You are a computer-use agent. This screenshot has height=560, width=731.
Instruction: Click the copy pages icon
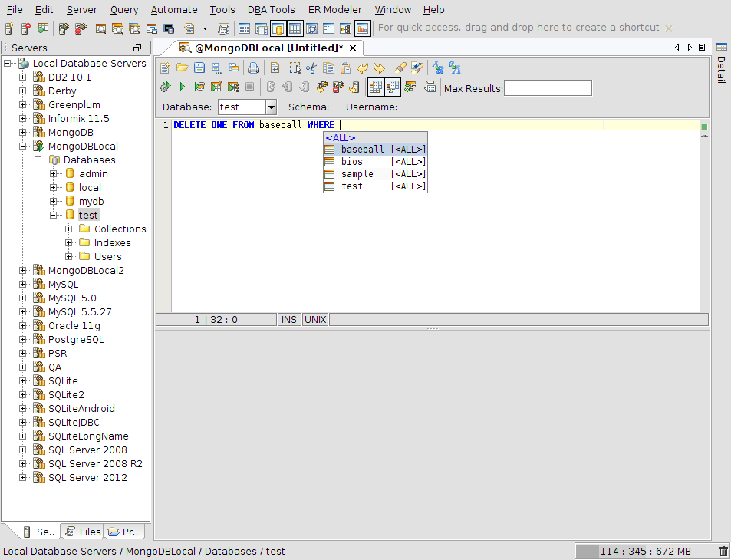[x=328, y=68]
